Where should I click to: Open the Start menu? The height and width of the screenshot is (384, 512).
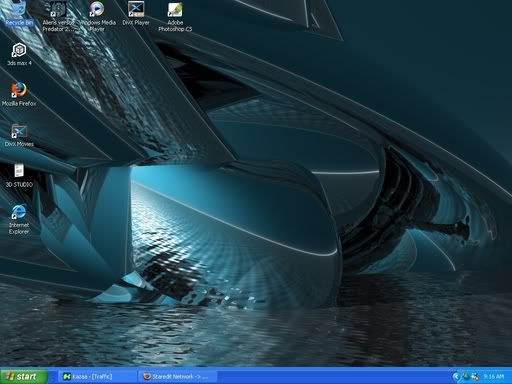point(24,377)
